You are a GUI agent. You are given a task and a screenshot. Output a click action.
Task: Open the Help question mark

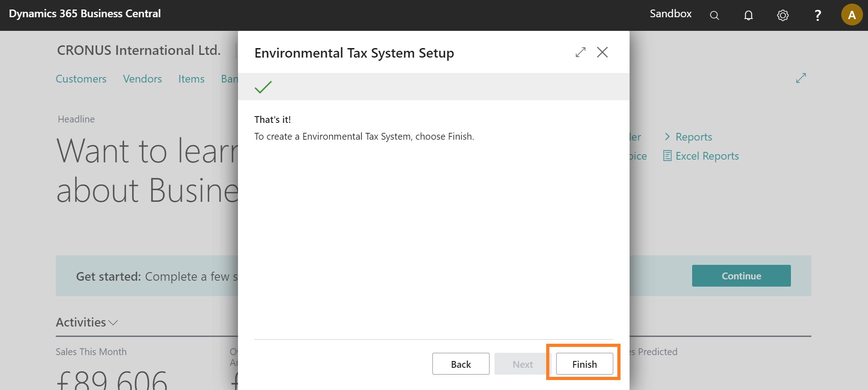pos(818,15)
